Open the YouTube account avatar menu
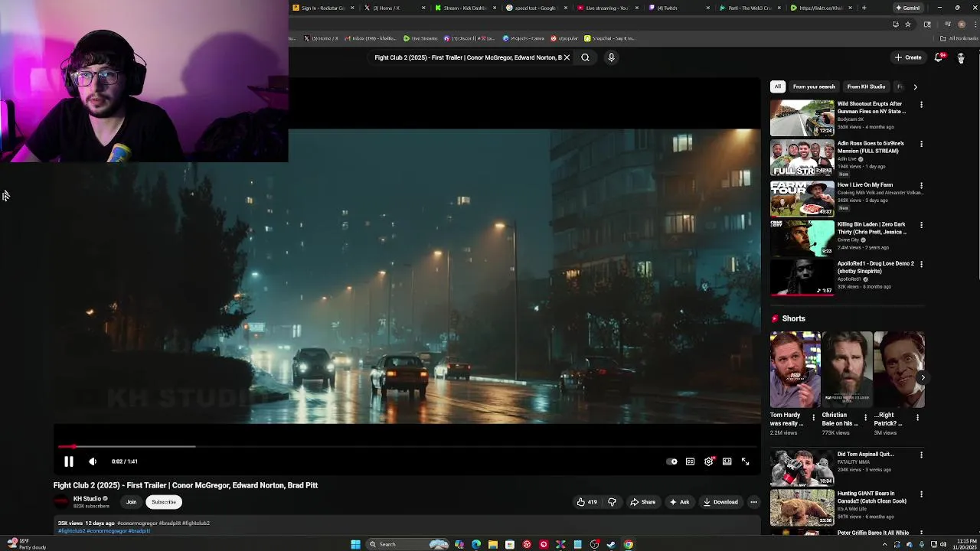This screenshot has width=980, height=551. point(961,57)
